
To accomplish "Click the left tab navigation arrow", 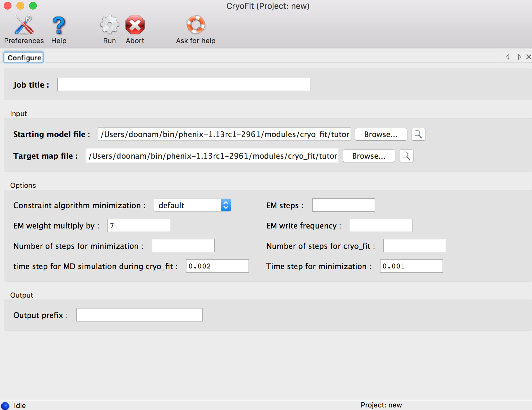I will tap(508, 57).
